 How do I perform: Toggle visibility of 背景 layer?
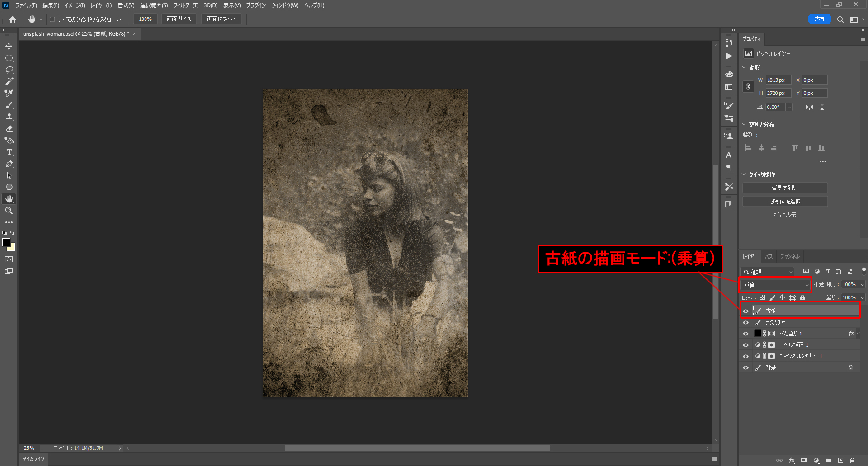[746, 367]
